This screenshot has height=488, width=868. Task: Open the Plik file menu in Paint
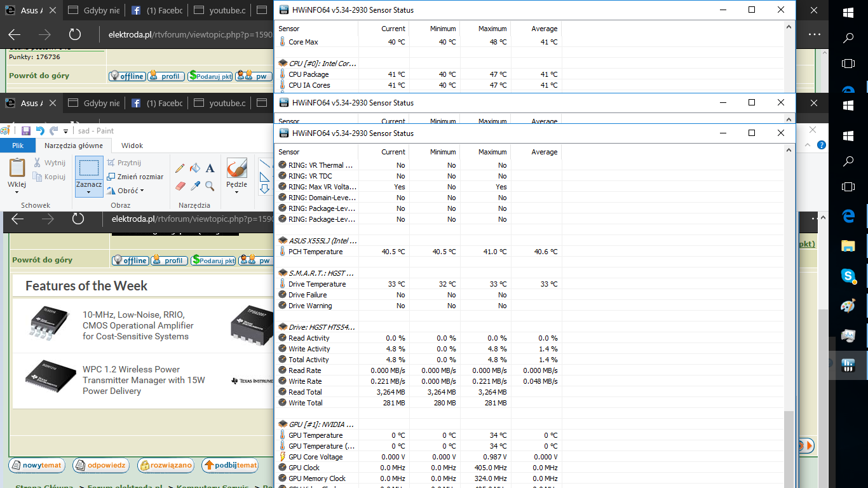click(x=18, y=146)
